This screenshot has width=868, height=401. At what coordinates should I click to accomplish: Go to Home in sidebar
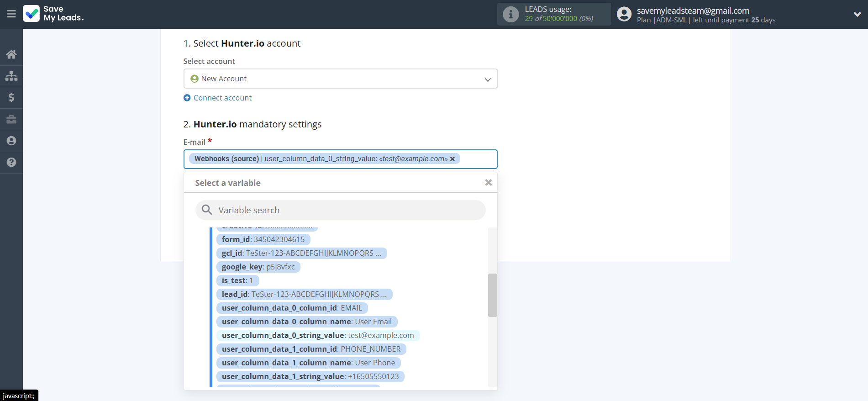[11, 54]
